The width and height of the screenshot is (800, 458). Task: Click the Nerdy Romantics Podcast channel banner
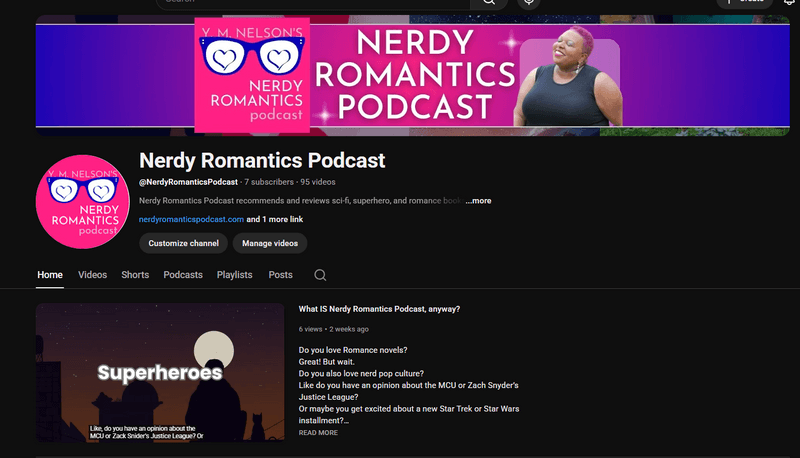413,75
